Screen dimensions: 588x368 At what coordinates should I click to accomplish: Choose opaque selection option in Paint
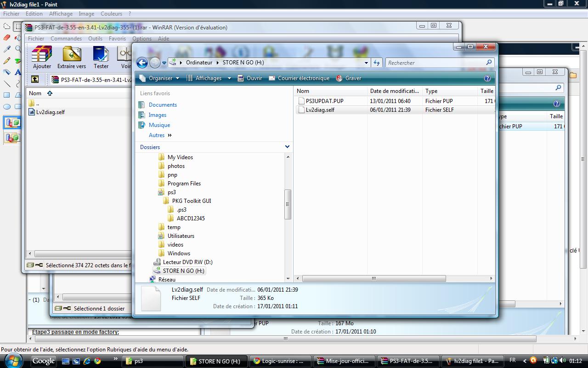[x=12, y=123]
